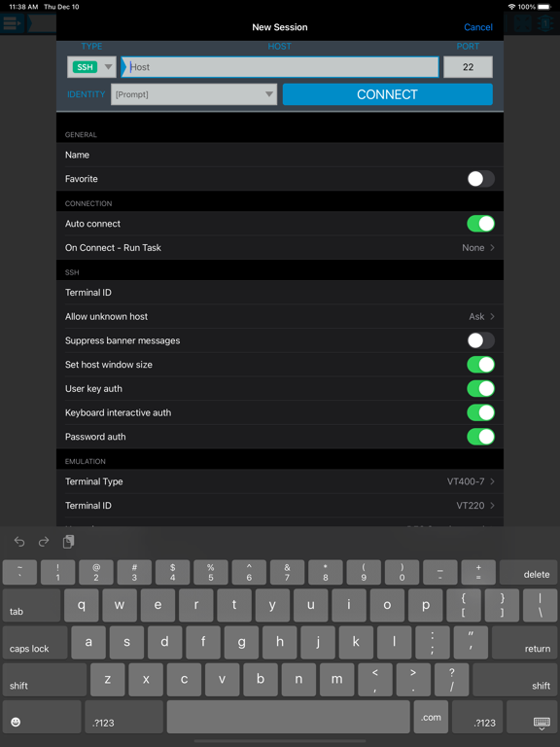Tap the paste clipboard icon above the keyboard

69,542
